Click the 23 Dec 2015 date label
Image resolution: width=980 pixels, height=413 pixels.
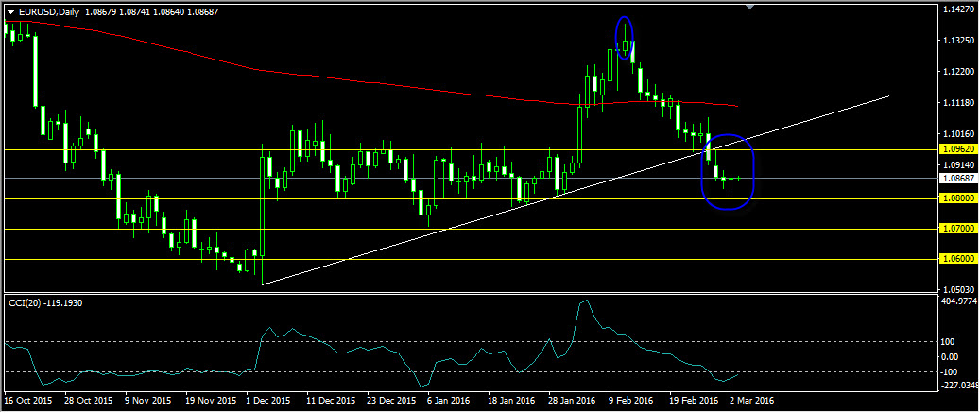[392, 399]
